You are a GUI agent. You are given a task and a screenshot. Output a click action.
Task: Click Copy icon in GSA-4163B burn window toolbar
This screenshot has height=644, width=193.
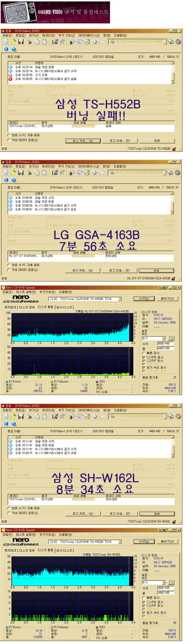click(37, 172)
